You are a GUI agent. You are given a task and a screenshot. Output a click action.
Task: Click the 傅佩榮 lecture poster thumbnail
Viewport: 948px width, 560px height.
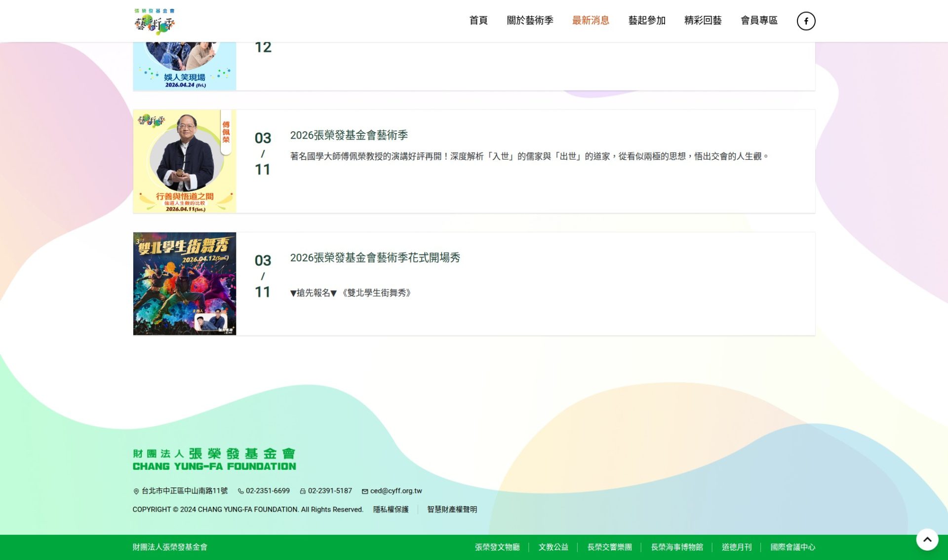point(185,161)
